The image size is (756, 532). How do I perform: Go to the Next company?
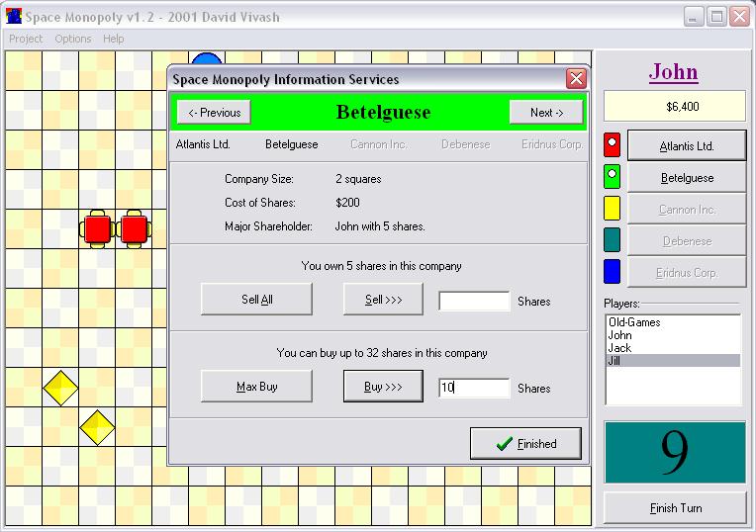[x=546, y=113]
